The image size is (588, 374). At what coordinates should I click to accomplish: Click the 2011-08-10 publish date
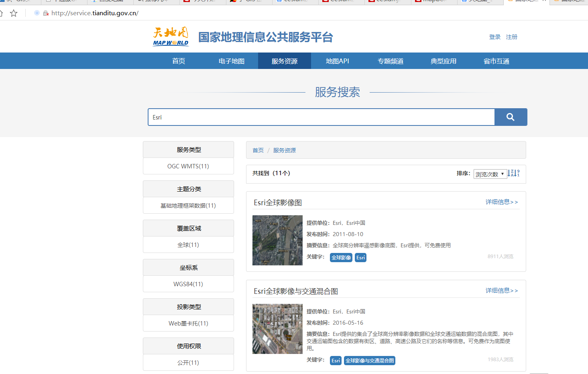348,234
